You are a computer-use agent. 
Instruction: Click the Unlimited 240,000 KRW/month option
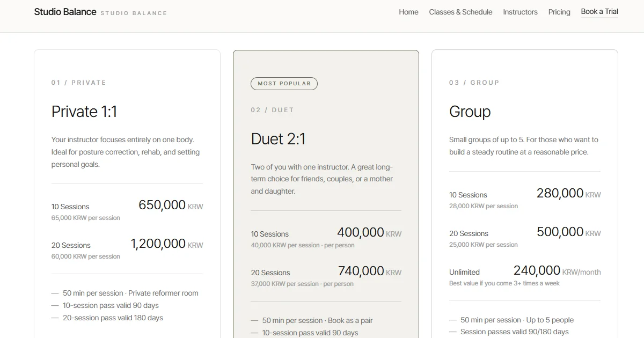pyautogui.click(x=525, y=275)
